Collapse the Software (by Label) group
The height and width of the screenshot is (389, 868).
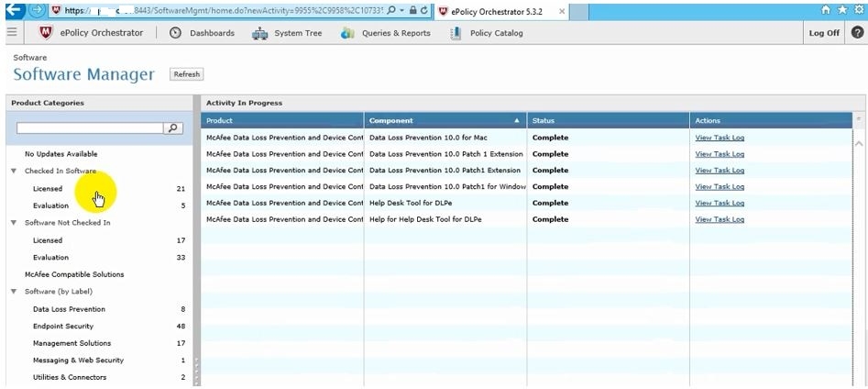[x=14, y=292]
